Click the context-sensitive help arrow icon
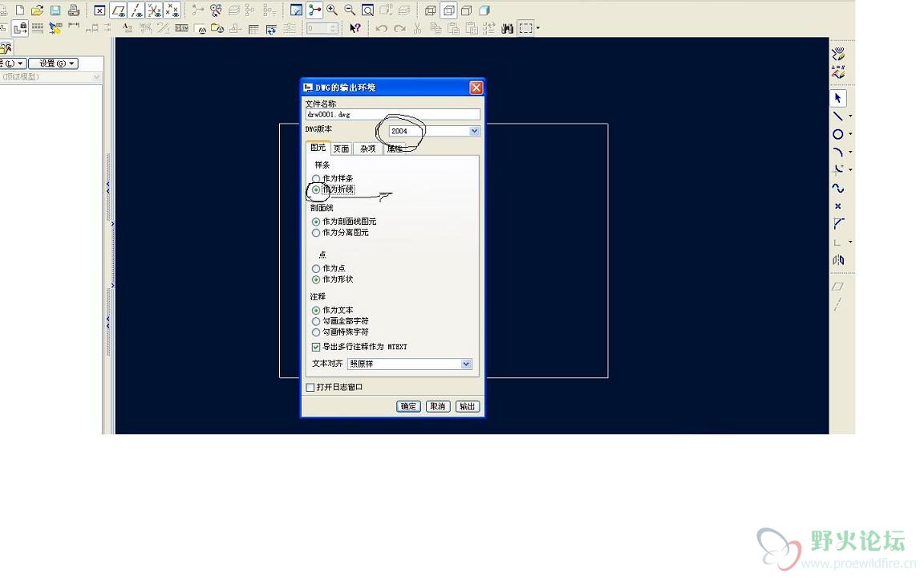Screen dimensions: 924x578 355,28
